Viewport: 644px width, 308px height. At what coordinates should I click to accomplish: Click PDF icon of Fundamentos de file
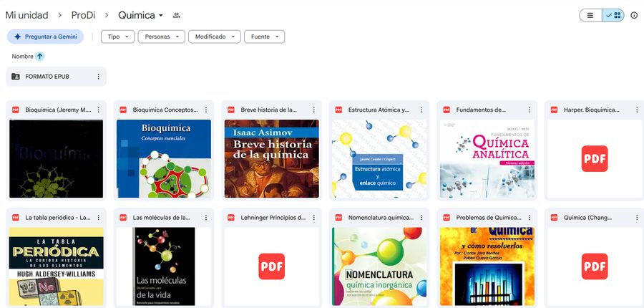click(x=447, y=110)
